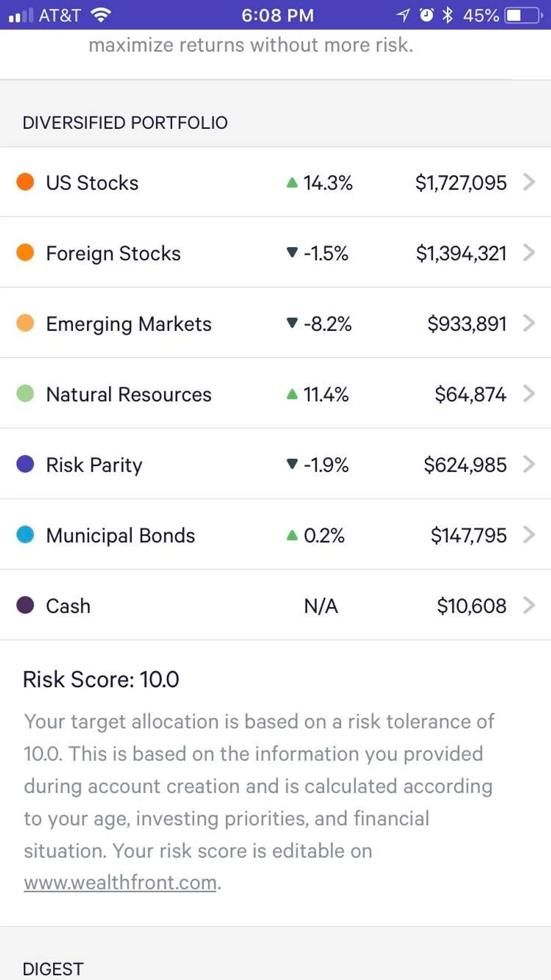
Task: Tap the location arrow status icon
Action: (403, 15)
